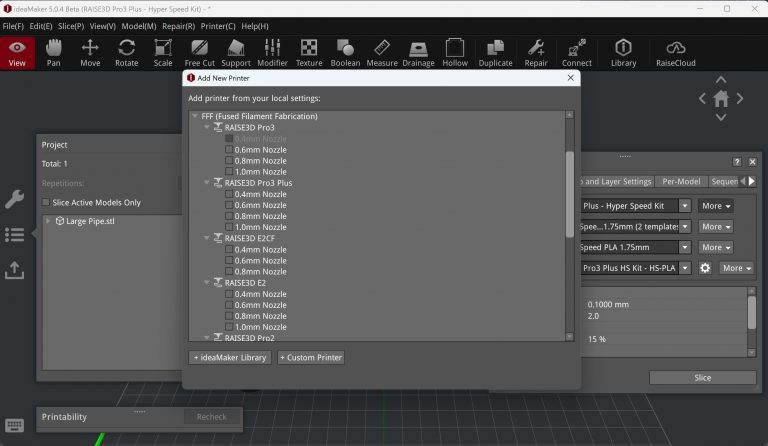Expand the Large Pipe.stl tree item

pyautogui.click(x=48, y=221)
